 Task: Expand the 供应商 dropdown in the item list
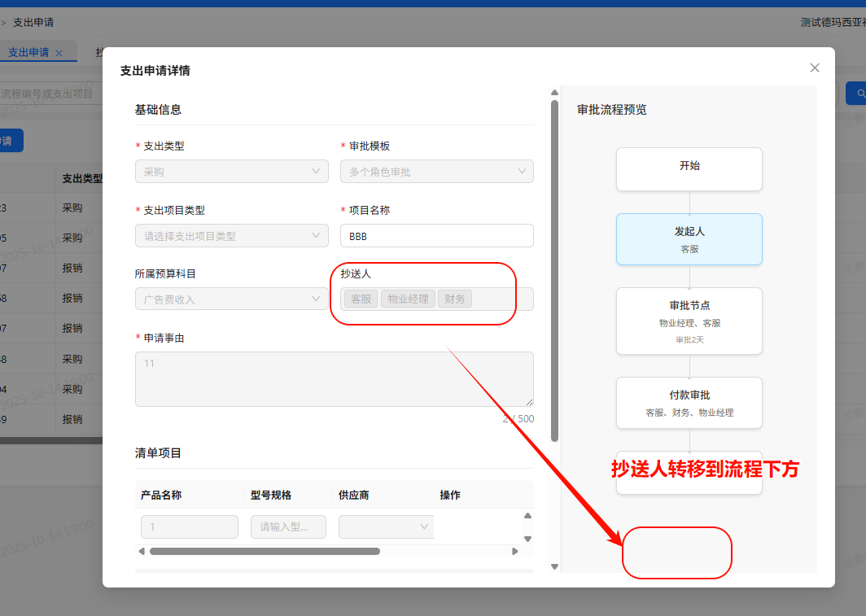[x=386, y=526]
